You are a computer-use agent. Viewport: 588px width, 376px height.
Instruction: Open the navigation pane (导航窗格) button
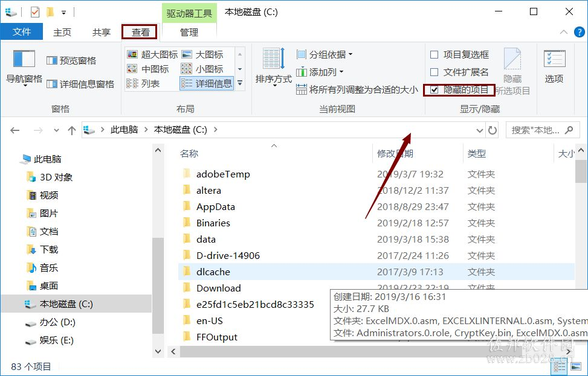[24, 68]
